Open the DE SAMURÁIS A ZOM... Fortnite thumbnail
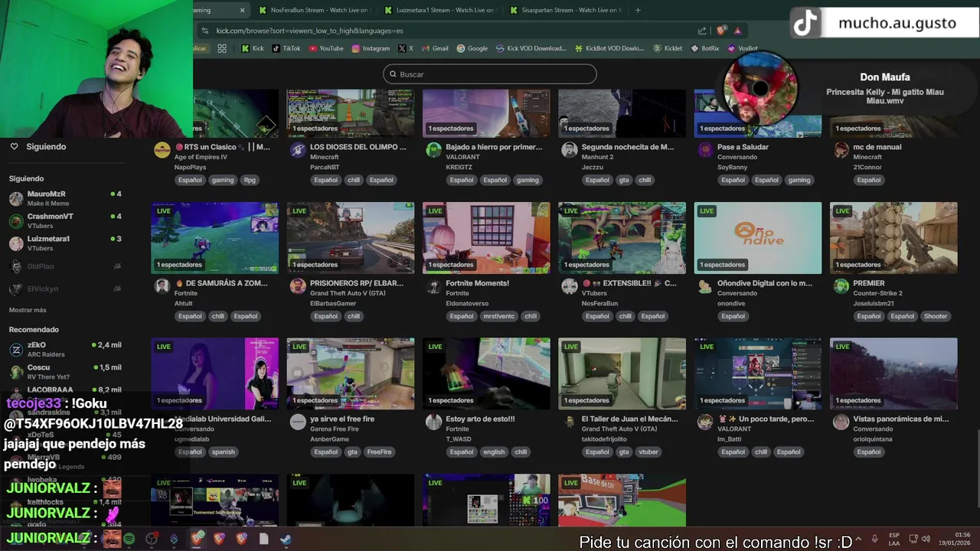Viewport: 980px width, 551px height. 214,237
